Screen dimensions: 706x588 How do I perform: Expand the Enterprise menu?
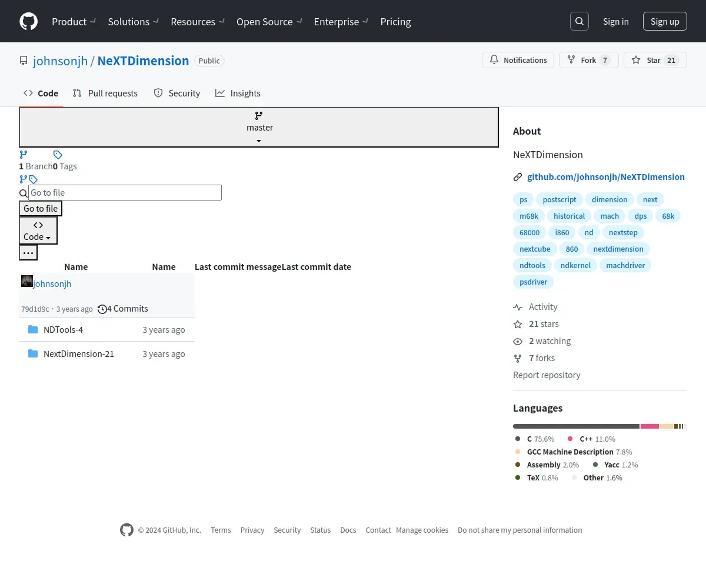[x=341, y=21]
